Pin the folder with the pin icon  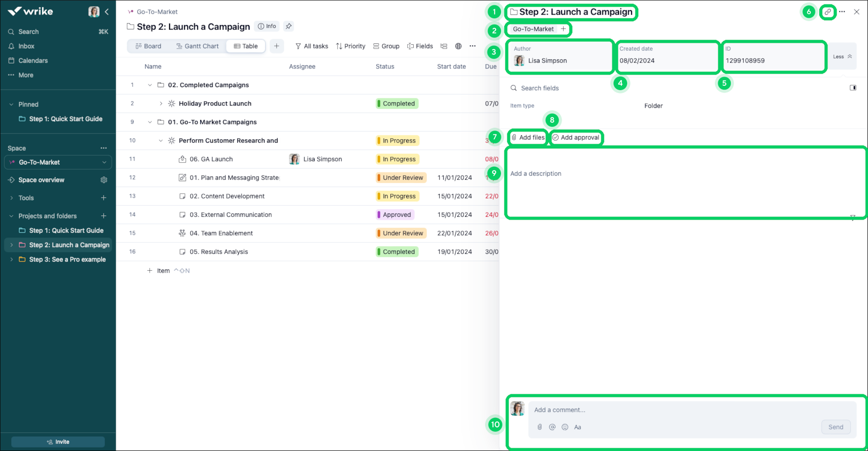[288, 27]
